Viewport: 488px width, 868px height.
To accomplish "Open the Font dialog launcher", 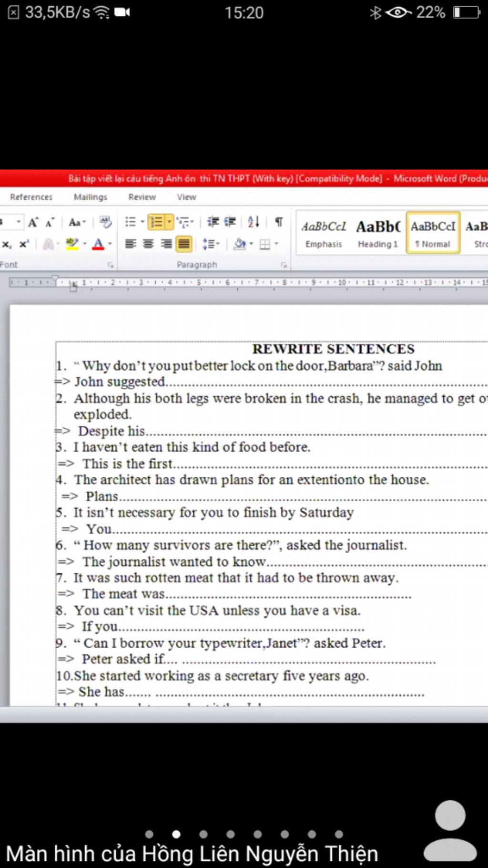I will click(x=111, y=265).
